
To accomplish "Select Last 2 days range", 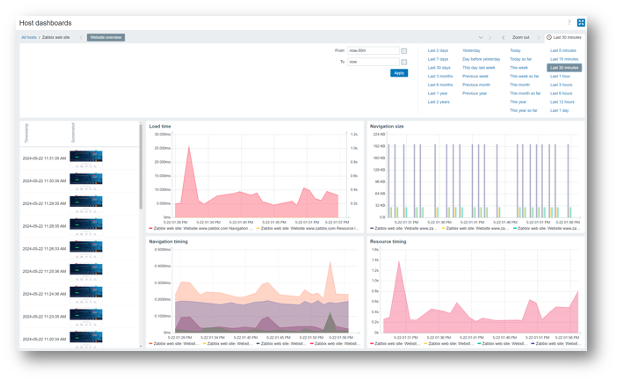I will click(438, 50).
